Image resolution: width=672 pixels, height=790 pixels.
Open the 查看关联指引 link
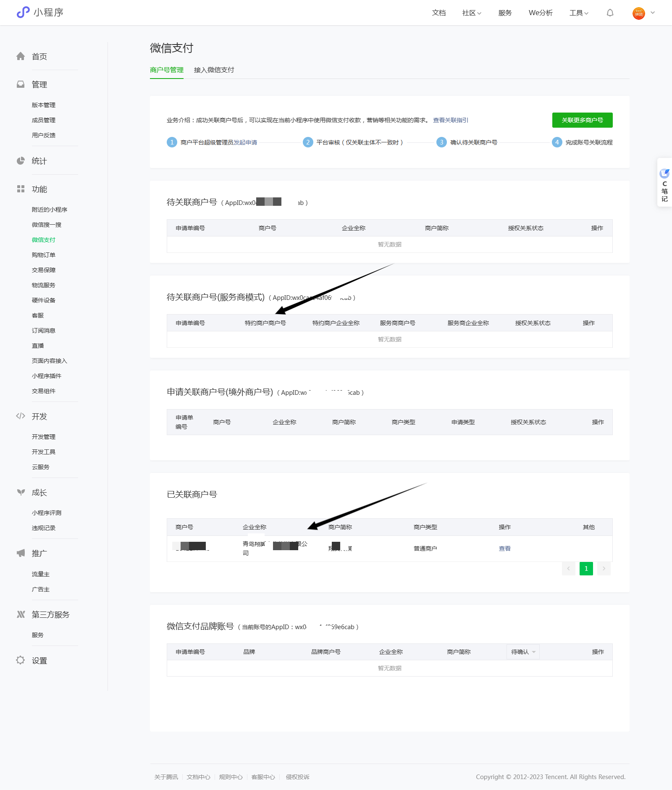(x=451, y=120)
